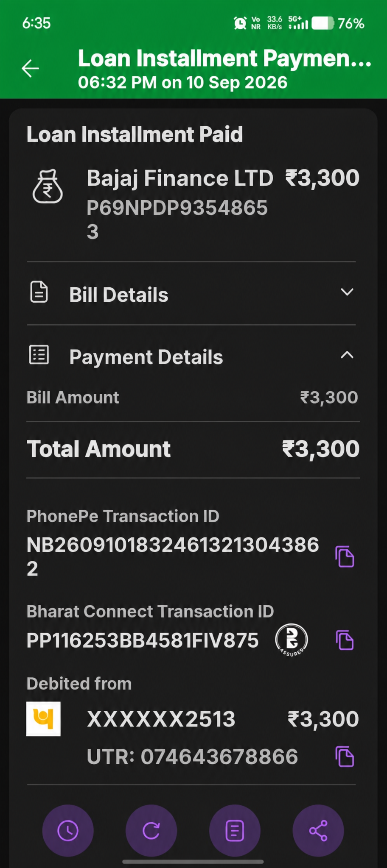This screenshot has height=868, width=387.
Task: Tap the money bag rupee icon
Action: click(x=48, y=186)
